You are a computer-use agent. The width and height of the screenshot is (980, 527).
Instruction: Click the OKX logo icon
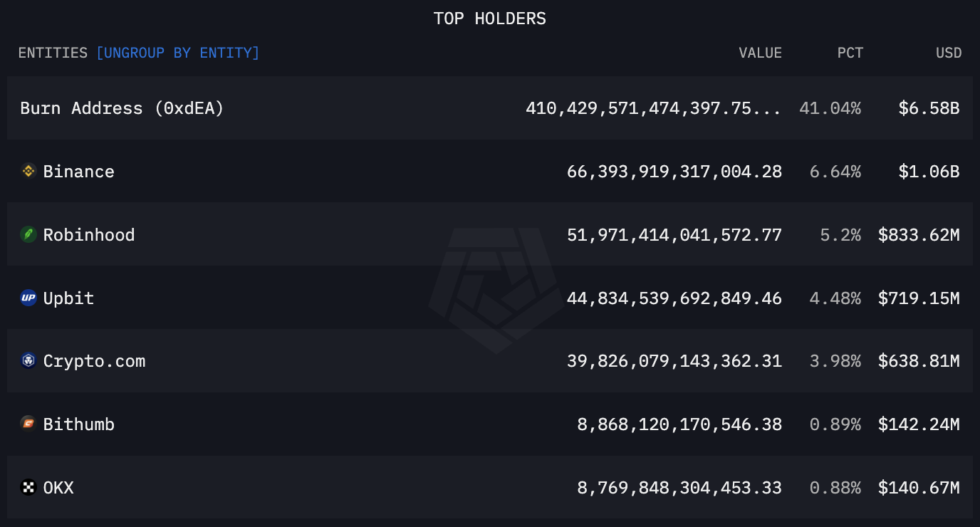[28, 488]
